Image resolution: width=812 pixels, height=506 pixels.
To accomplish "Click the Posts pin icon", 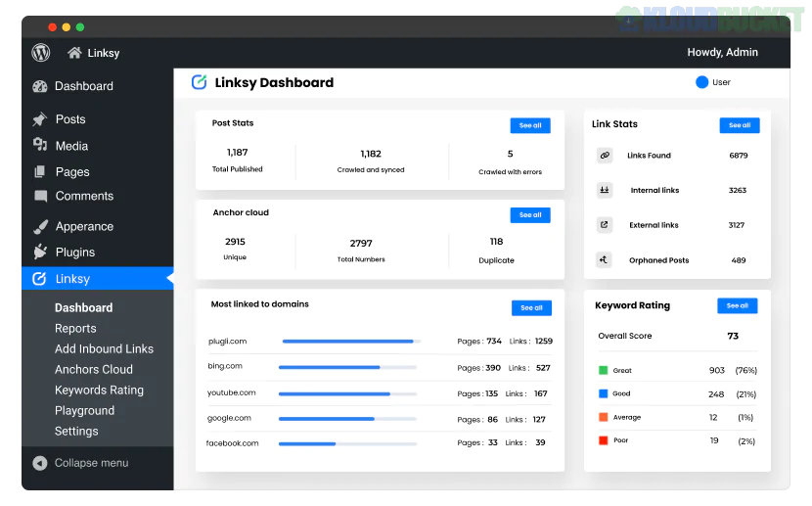I will tap(39, 119).
